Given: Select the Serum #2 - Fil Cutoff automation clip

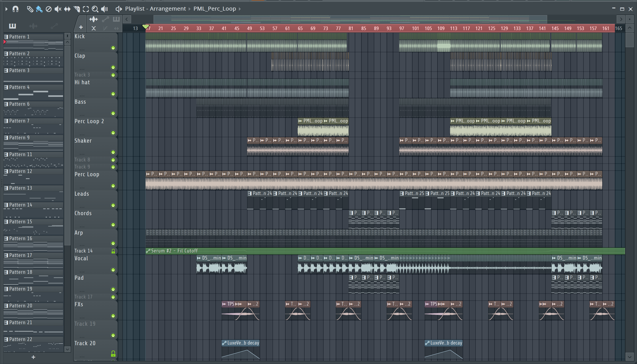Looking at the screenshot, I should point(385,251).
